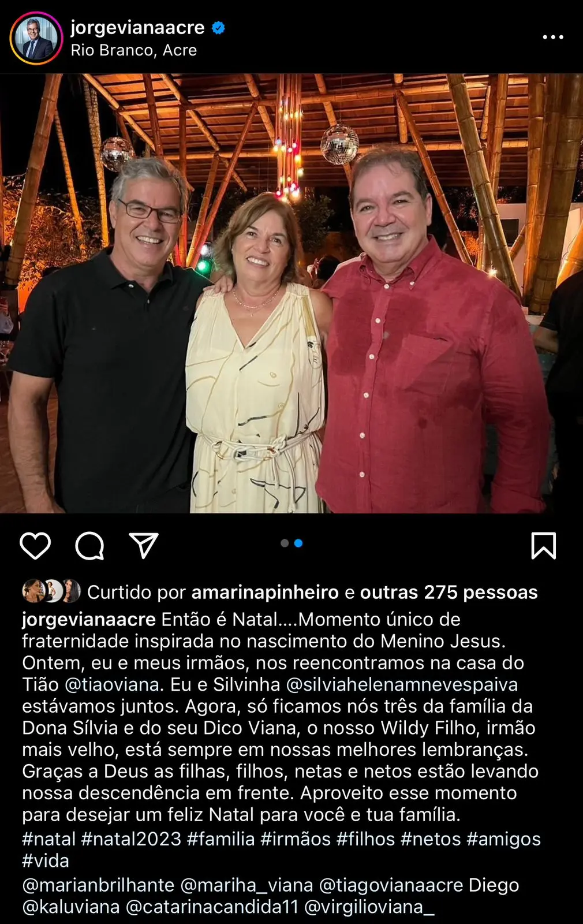Open jorgevianaacre profile picture story
Image resolution: width=583 pixels, height=924 pixels.
click(x=36, y=38)
